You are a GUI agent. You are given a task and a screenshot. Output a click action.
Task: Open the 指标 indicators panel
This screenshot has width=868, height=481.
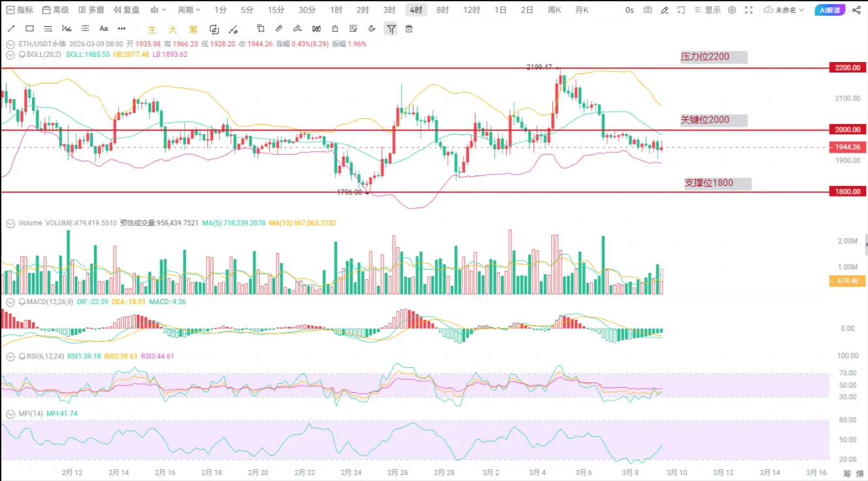tap(20, 10)
